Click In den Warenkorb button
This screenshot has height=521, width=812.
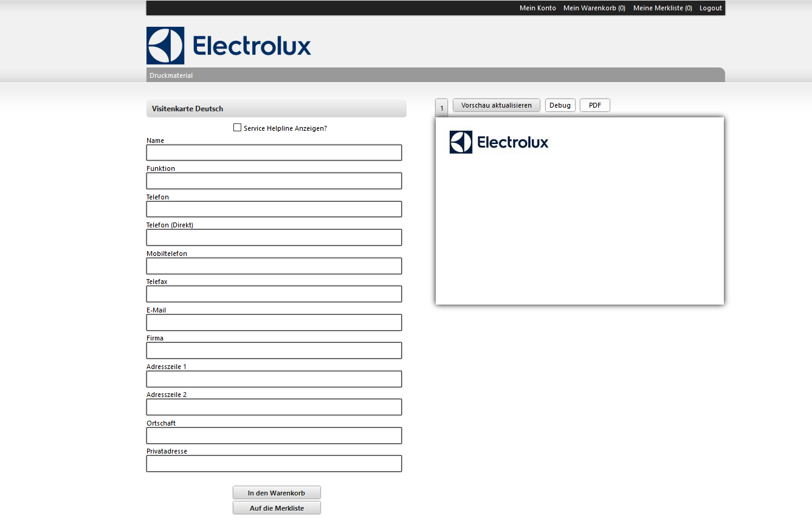(277, 492)
